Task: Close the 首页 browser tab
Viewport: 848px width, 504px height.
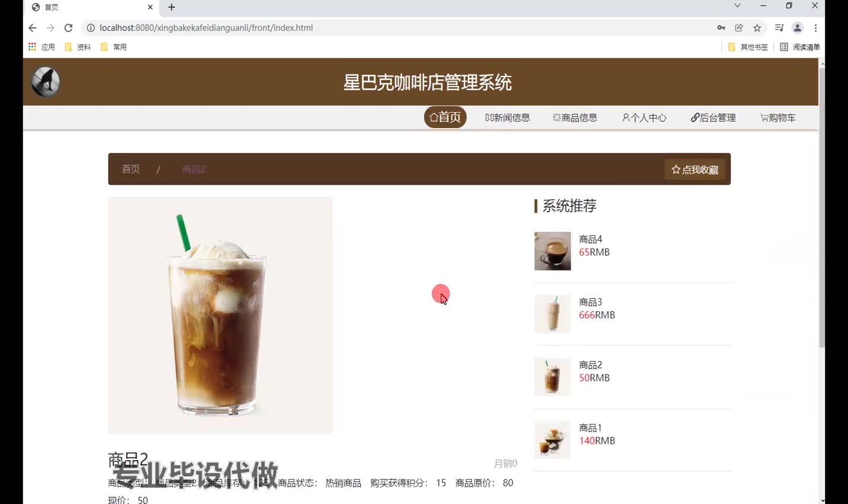Action: tap(150, 7)
